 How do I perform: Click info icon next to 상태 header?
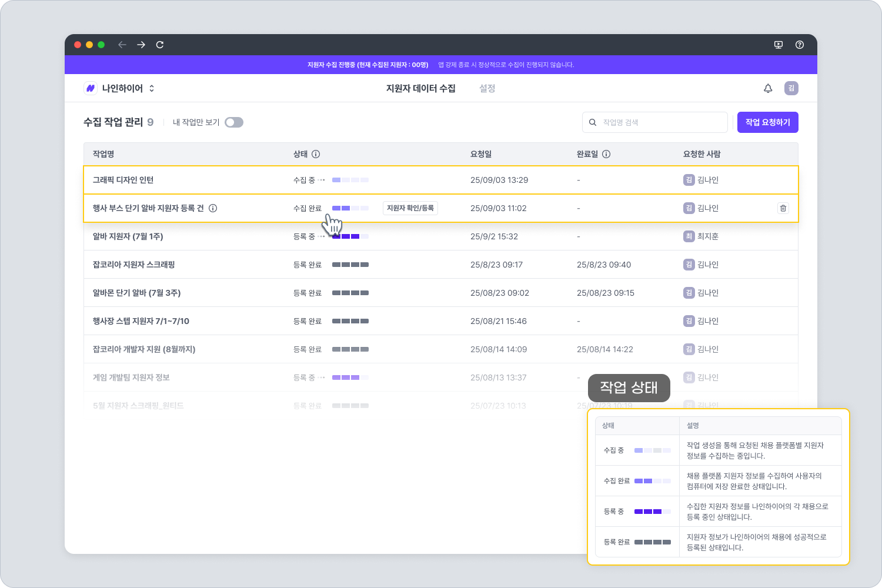[316, 154]
